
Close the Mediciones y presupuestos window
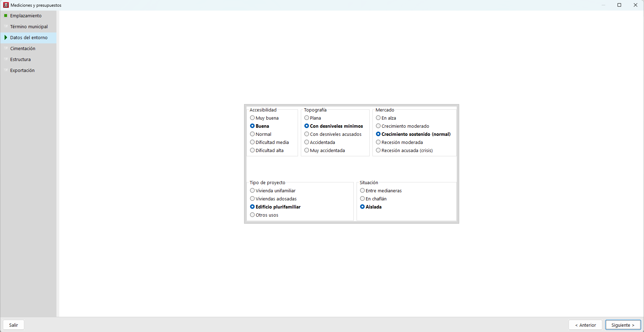(636, 5)
